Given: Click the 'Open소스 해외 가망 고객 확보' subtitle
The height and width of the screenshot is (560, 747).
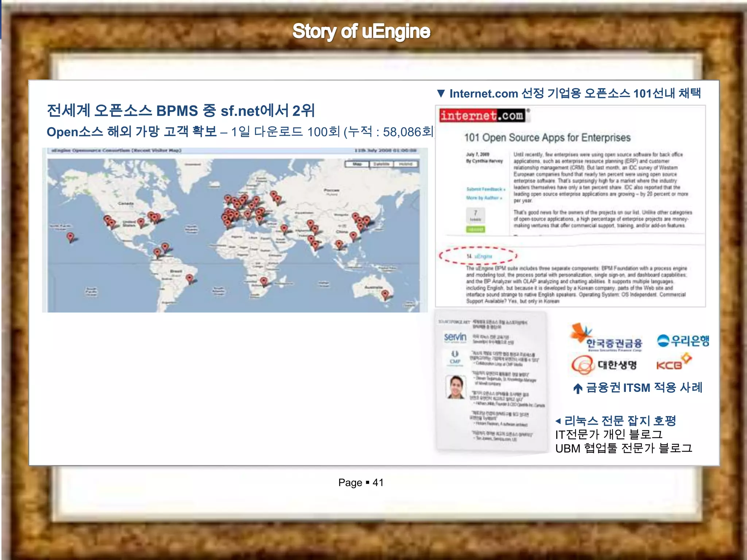Looking at the screenshot, I should tap(132, 132).
